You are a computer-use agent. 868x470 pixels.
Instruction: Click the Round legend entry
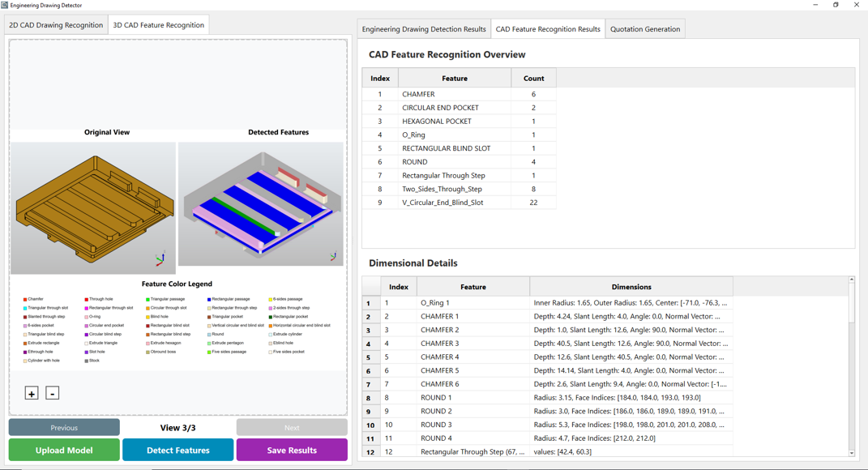point(216,335)
